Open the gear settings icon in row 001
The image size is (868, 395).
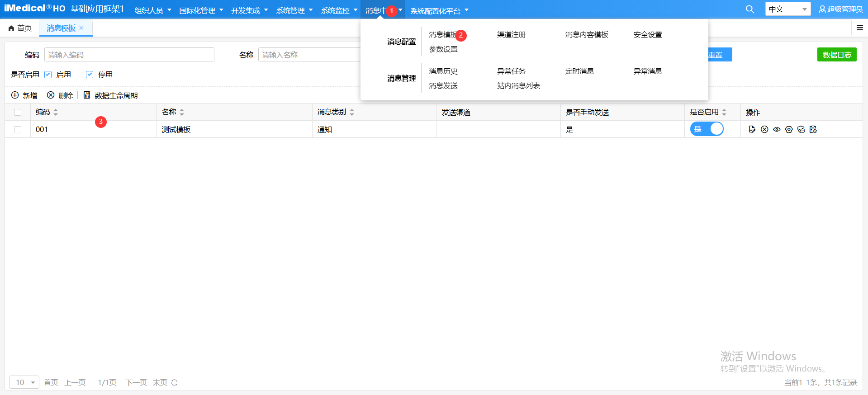(789, 130)
